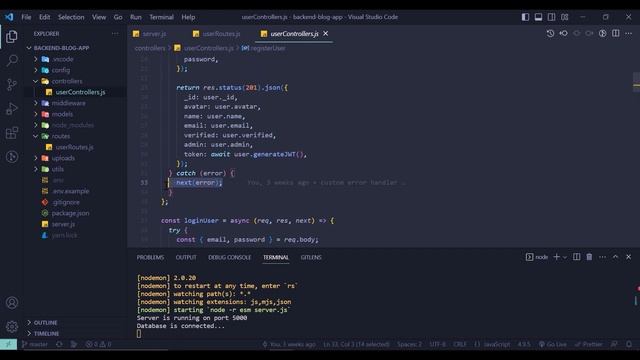Image resolution: width=640 pixels, height=360 pixels.
Task: Toggle bottom panel layout icon
Action: (x=538, y=17)
